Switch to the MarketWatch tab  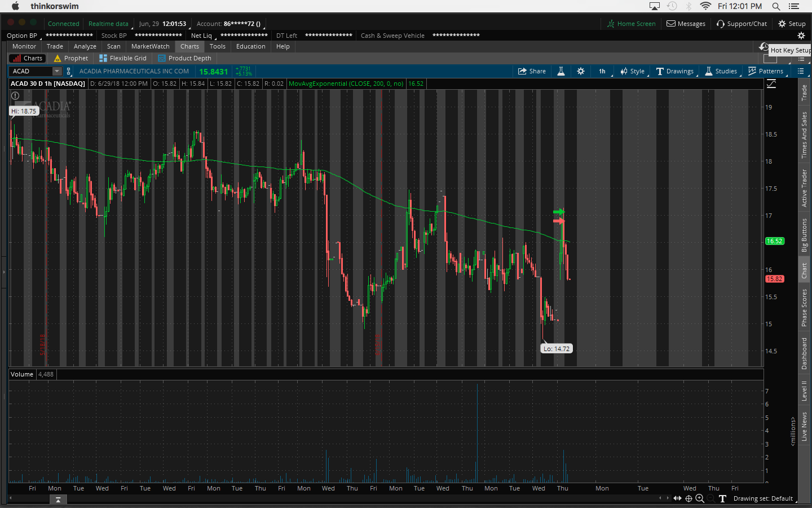[x=150, y=46]
